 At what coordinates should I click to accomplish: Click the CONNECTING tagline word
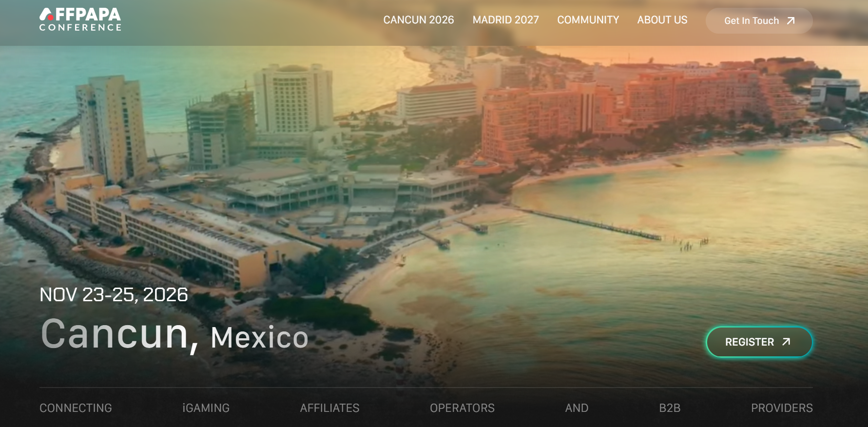[76, 408]
